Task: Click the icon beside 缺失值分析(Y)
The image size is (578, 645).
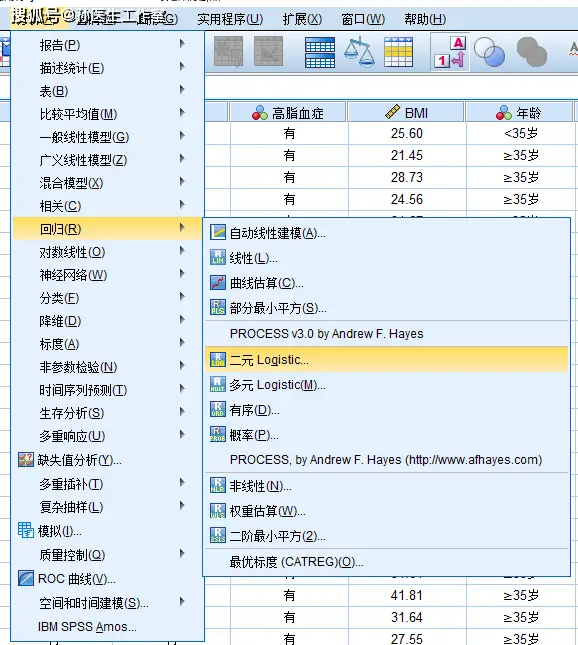Action: tap(26, 459)
